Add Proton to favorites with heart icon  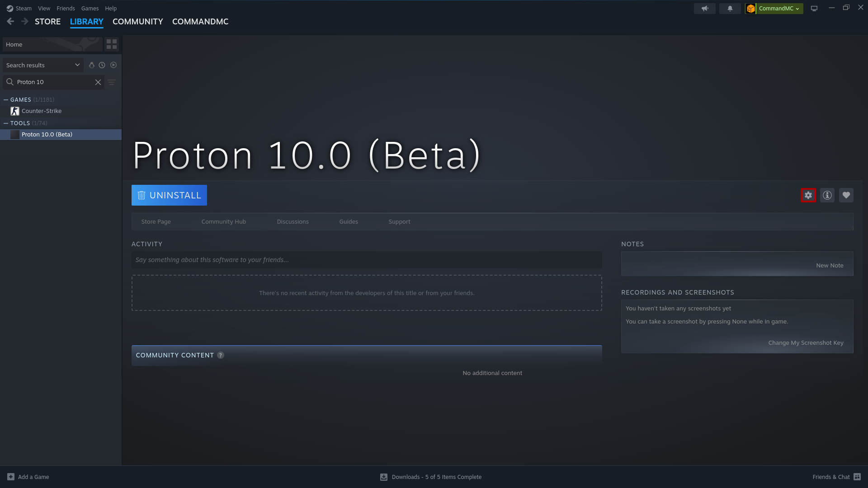pos(846,195)
